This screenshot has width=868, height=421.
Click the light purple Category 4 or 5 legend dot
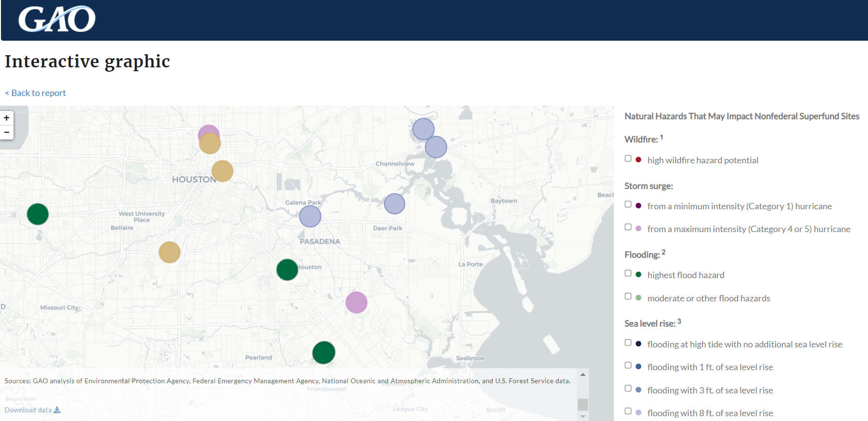[x=638, y=228]
